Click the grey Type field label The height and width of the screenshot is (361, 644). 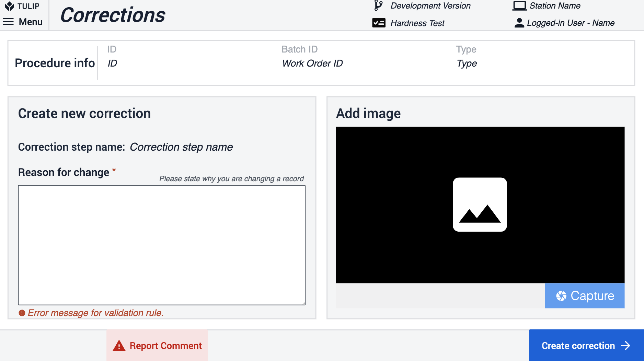[x=466, y=49]
